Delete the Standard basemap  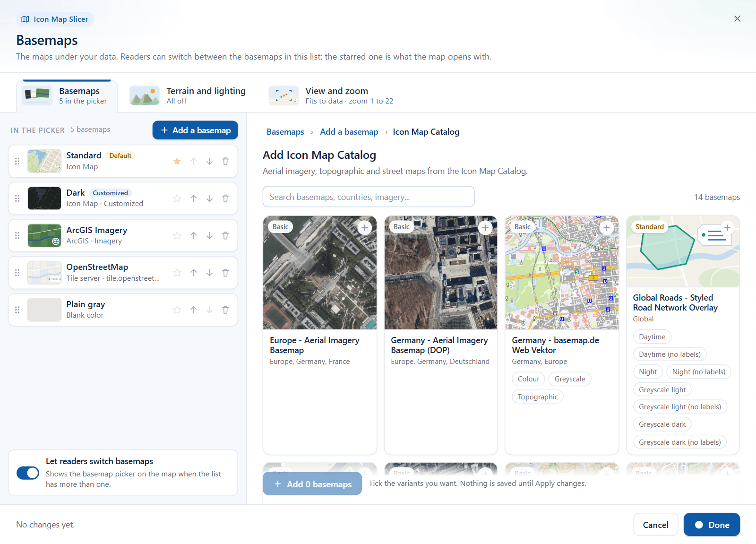pyautogui.click(x=225, y=161)
